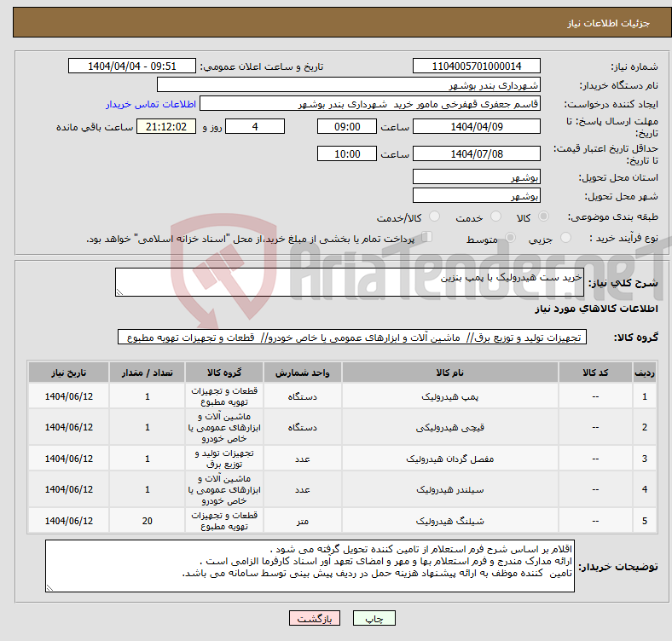Click the تعداد / مقدار column header
Viewport: 672px width, 641px height.
click(x=147, y=372)
